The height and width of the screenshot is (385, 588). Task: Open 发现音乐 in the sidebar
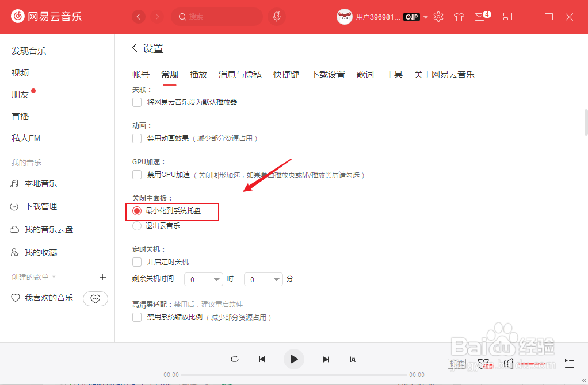tap(29, 51)
